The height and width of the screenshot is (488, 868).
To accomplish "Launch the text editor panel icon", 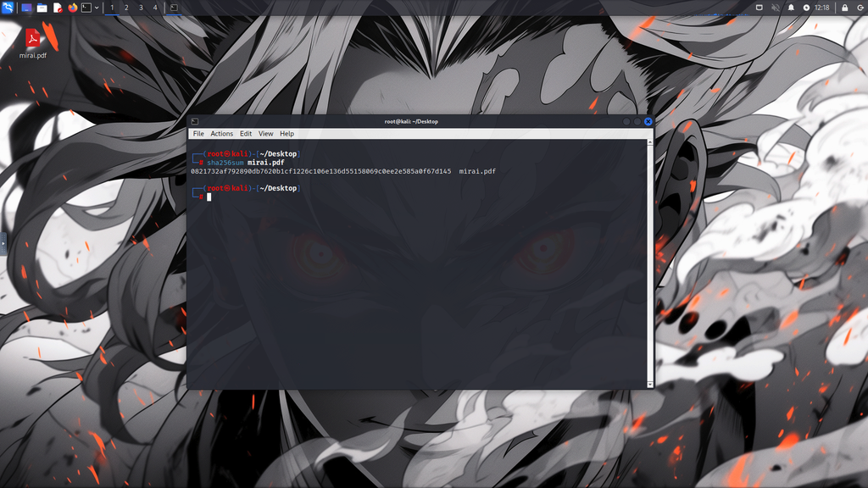I will tap(58, 8).
